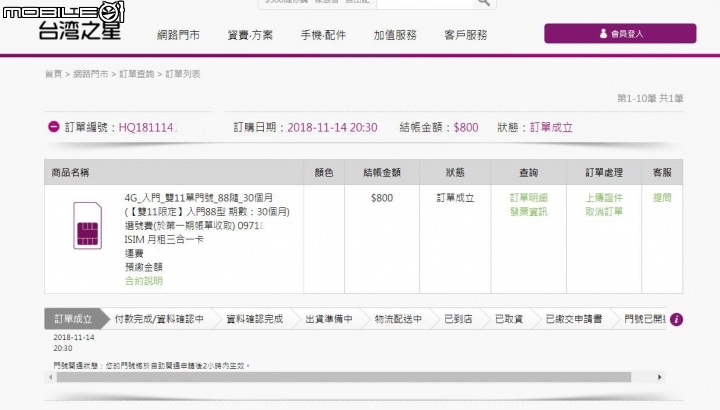Click the $800 amount in the table
Image resolution: width=720 pixels, height=410 pixels.
pyautogui.click(x=382, y=198)
